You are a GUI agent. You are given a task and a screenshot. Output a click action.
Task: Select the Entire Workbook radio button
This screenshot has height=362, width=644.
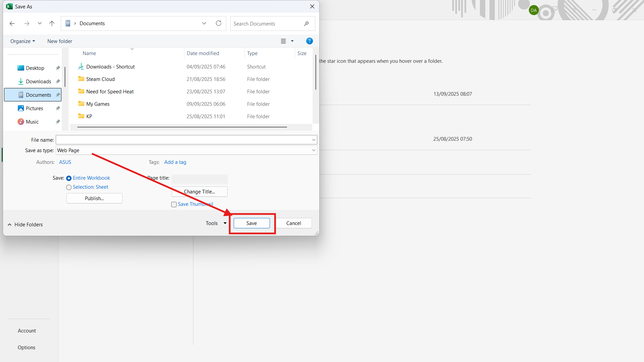tap(69, 178)
